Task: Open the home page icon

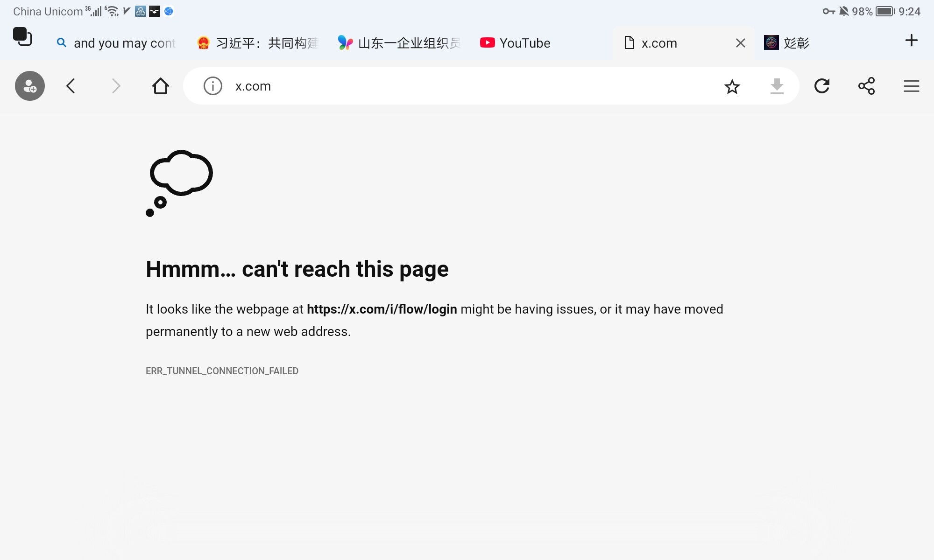Action: click(160, 86)
